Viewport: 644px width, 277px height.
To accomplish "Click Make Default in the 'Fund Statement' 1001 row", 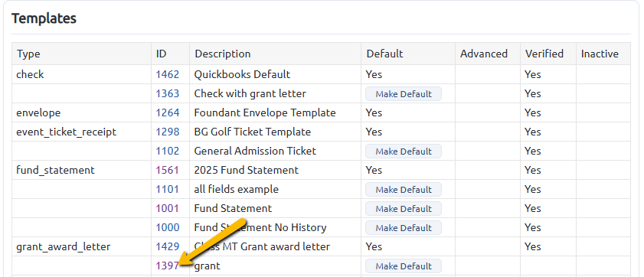I will coord(404,208).
